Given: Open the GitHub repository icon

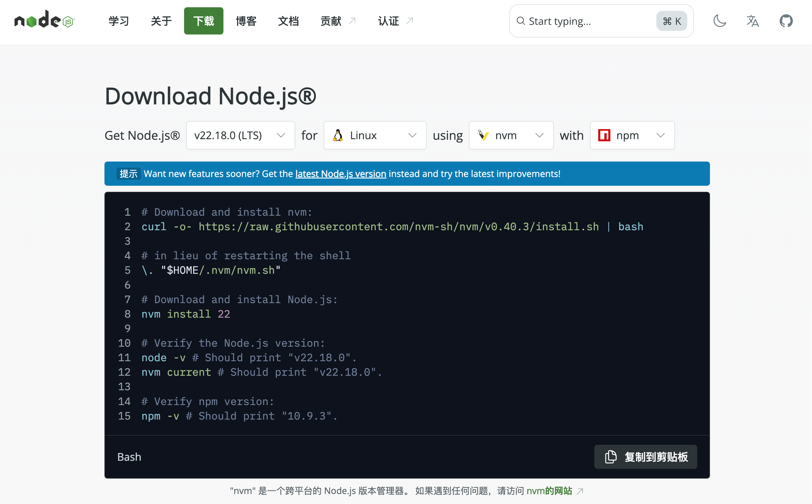Looking at the screenshot, I should coord(786,21).
